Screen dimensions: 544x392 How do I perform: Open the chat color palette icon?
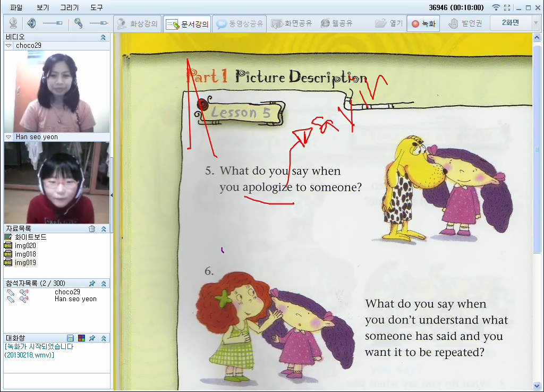[x=81, y=338]
